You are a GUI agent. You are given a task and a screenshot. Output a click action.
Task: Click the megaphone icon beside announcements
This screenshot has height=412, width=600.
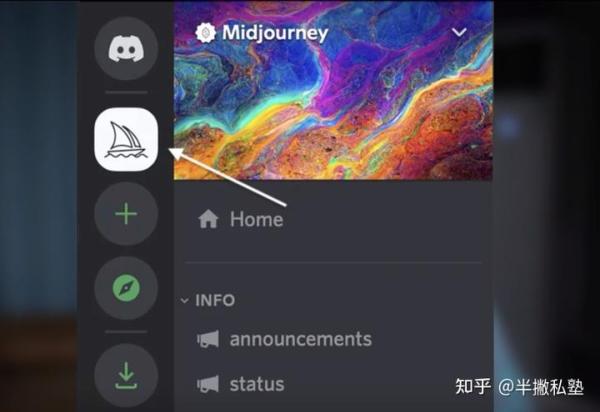pos(208,339)
